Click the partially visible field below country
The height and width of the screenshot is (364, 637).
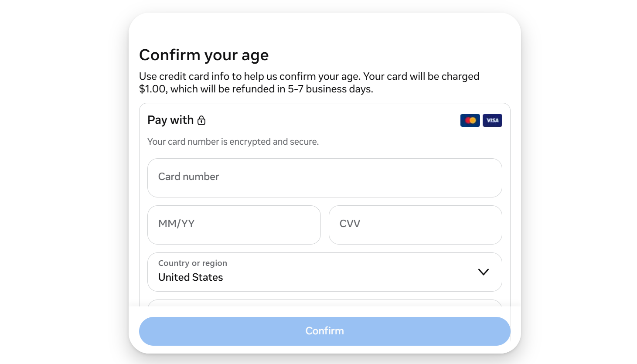click(x=325, y=303)
